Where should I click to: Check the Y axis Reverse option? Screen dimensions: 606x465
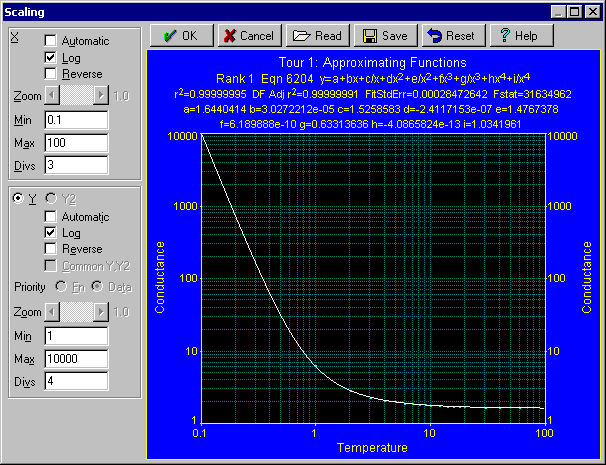tap(51, 249)
